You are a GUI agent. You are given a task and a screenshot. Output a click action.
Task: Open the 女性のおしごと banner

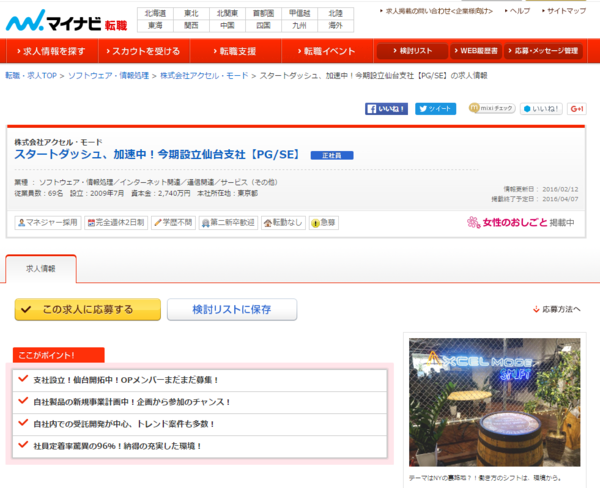tap(520, 222)
